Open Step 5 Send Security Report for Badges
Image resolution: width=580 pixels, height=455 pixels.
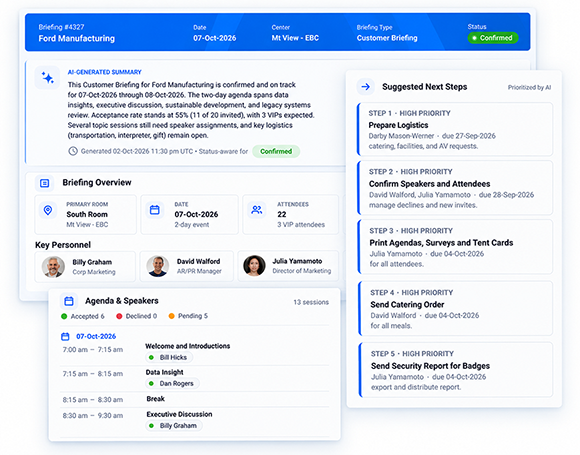click(x=456, y=370)
